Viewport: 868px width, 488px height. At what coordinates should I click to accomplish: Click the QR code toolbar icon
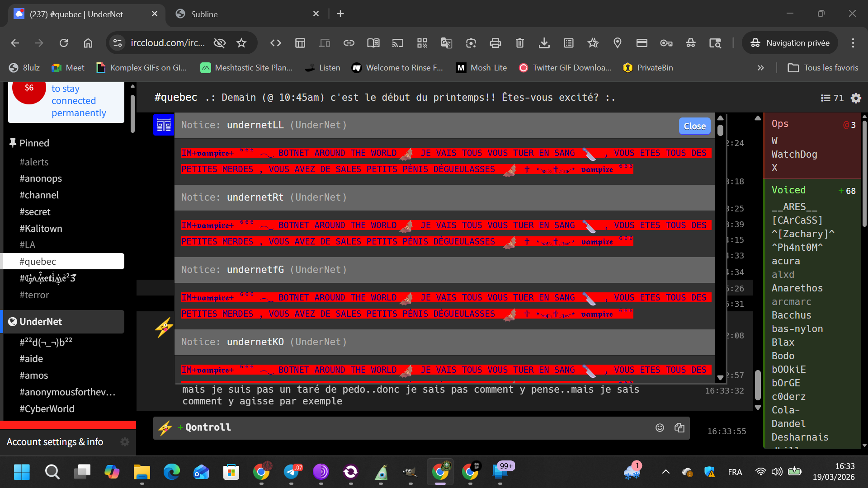coord(422,43)
